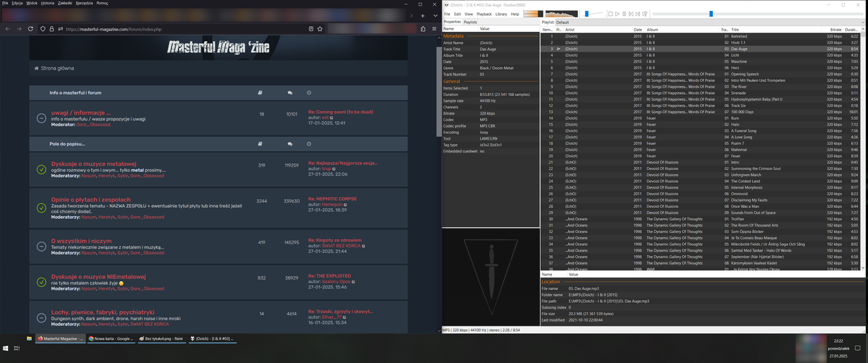Click the tab strip scroll right arrow in Firefox
Viewport: 868px width, 363px height.
pyautogui.click(x=412, y=15)
